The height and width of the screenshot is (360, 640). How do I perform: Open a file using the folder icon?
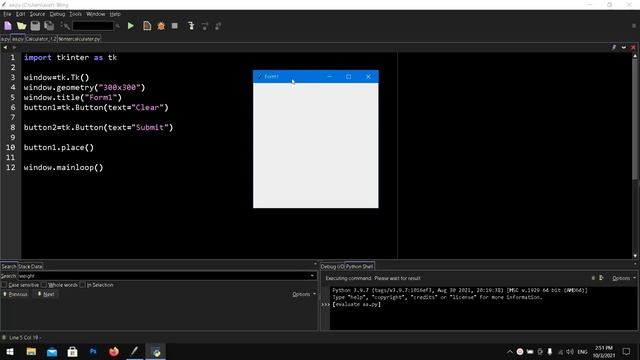[22, 26]
